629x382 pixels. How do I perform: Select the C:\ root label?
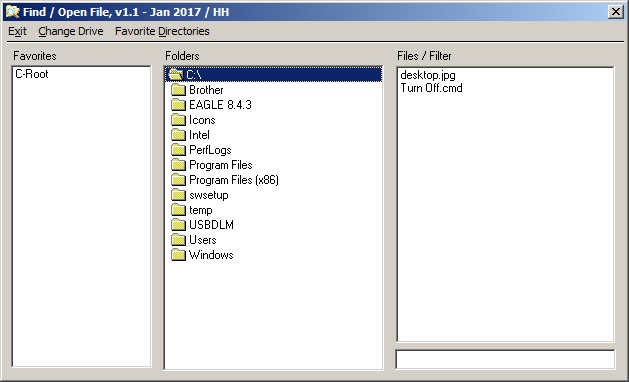pyautogui.click(x=194, y=75)
